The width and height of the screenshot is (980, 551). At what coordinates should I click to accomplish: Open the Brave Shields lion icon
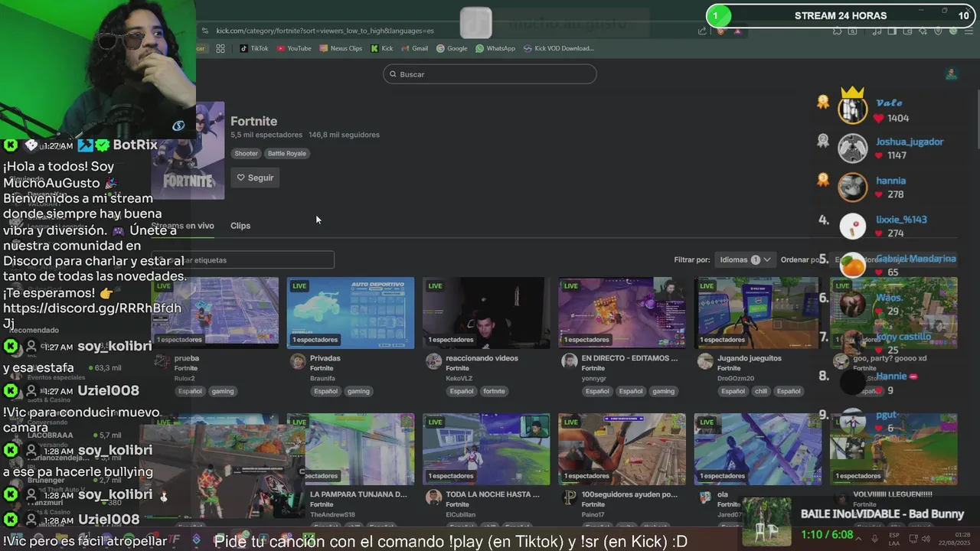tap(720, 31)
